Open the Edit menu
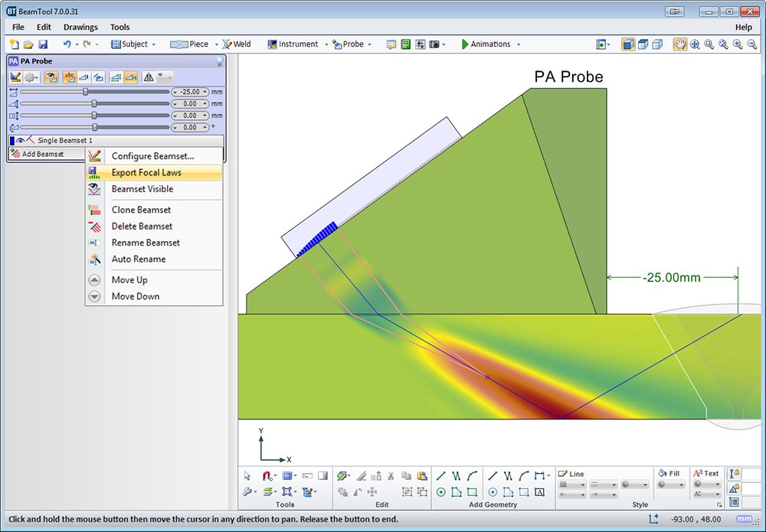Screen dimensions: 766x532 [x=44, y=27]
